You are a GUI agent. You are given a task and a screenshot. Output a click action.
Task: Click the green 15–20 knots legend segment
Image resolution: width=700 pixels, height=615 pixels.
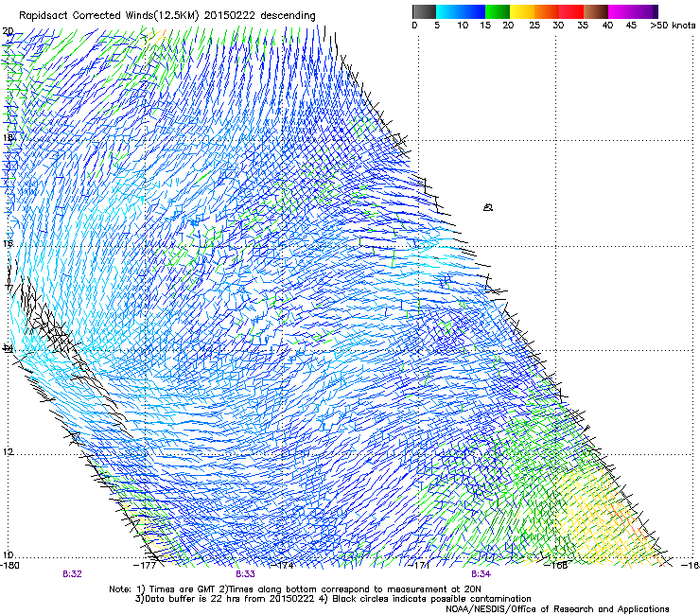click(498, 11)
